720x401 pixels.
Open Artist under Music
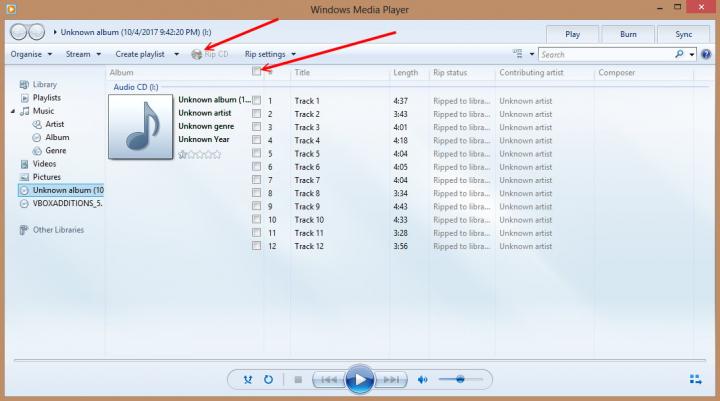(x=54, y=124)
